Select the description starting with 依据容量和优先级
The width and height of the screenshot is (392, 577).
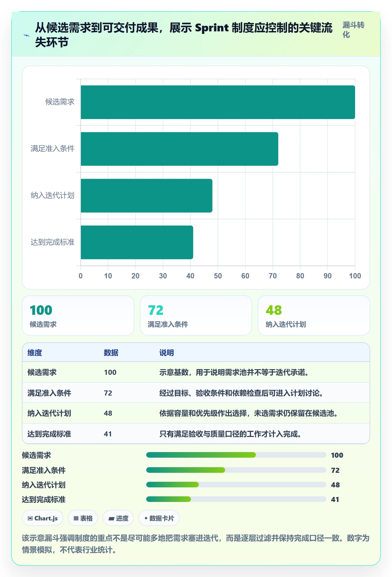pos(249,413)
